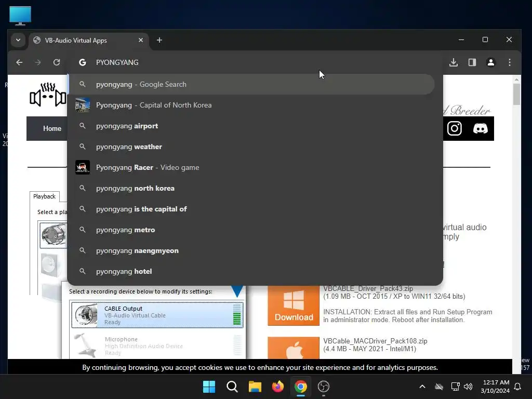
Task: Open OBS Studio from the taskbar
Action: [324, 387]
